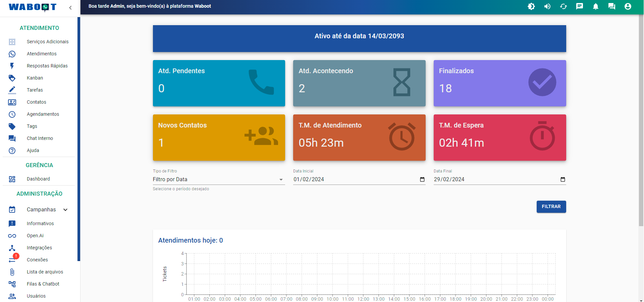Click the Dashboard tiles icon
644x302 pixels.
tap(12, 179)
